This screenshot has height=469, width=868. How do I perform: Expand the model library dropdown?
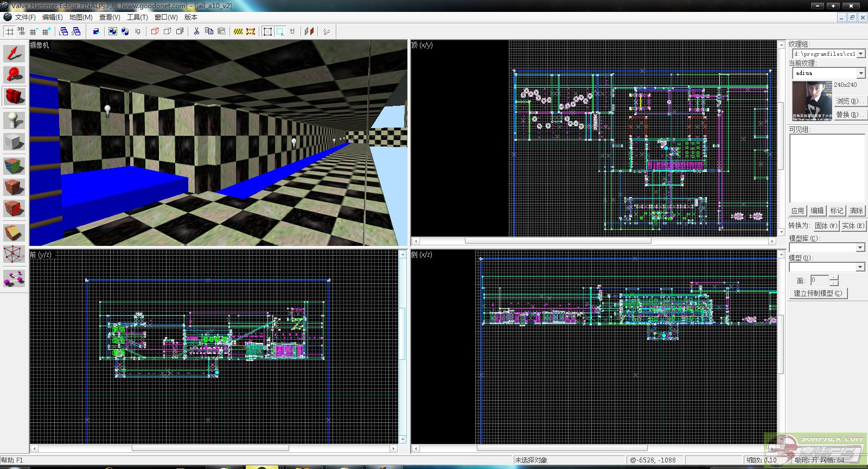[x=860, y=248]
